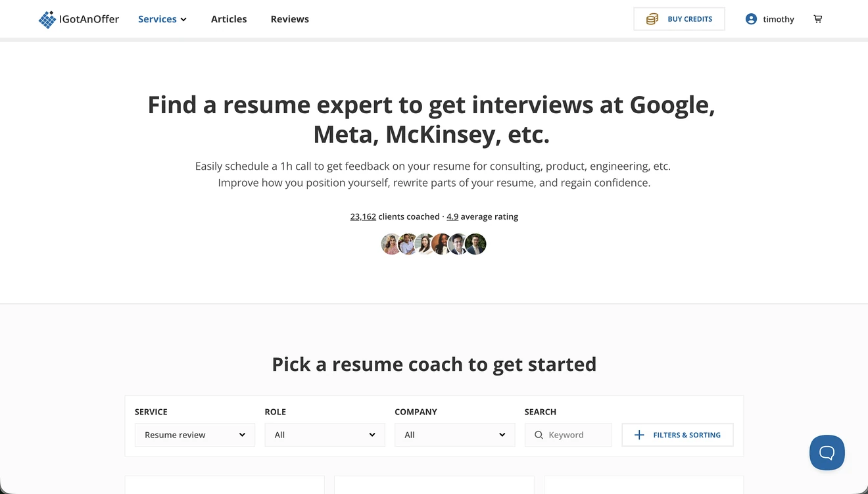
Task: Open the chat support bubble
Action: 827,453
